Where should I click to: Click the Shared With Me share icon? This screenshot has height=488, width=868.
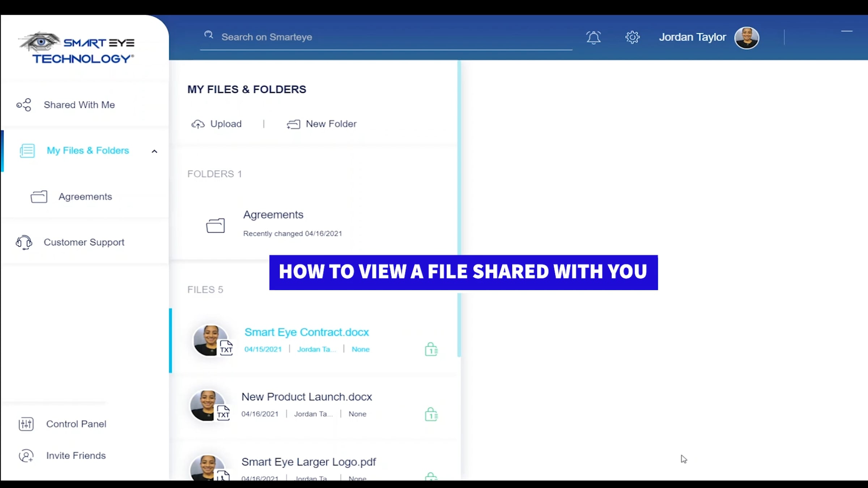(24, 105)
